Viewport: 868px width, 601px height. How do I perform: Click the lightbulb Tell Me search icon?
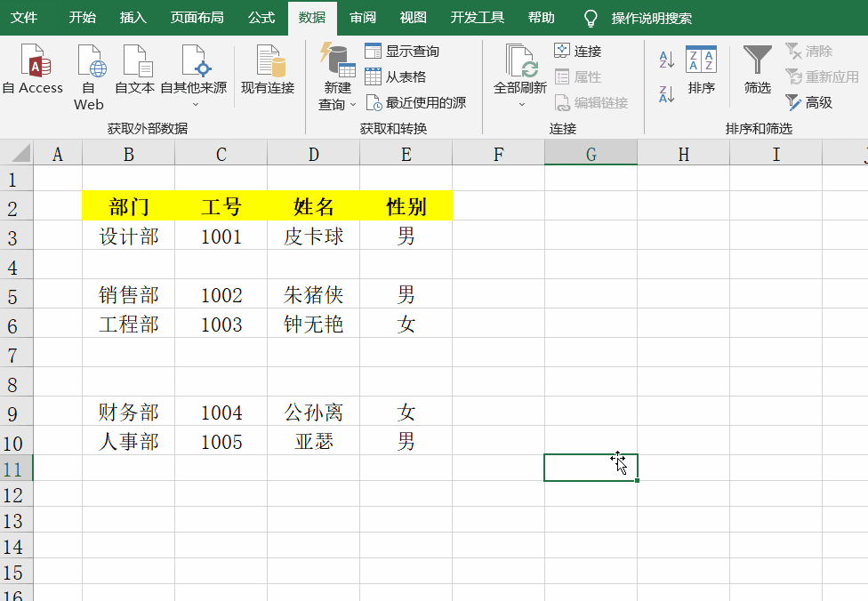coord(591,19)
